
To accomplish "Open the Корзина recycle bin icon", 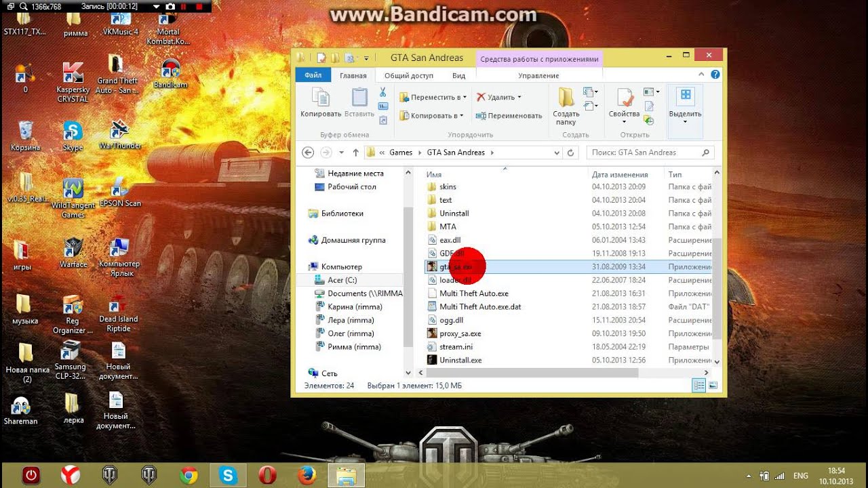I will pos(26,136).
